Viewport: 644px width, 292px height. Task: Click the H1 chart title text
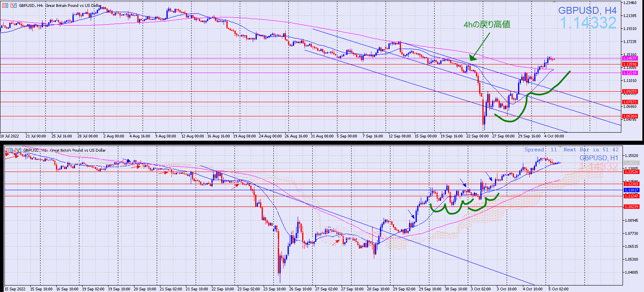[64, 150]
